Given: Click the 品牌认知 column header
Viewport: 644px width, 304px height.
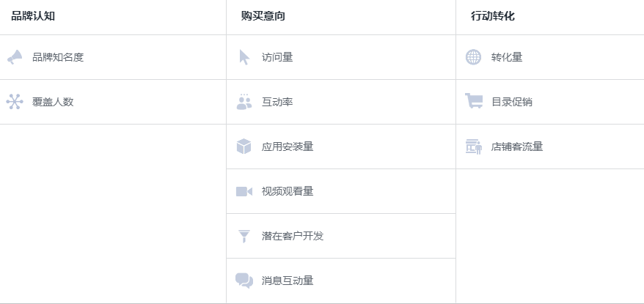Looking at the screenshot, I should (x=33, y=16).
